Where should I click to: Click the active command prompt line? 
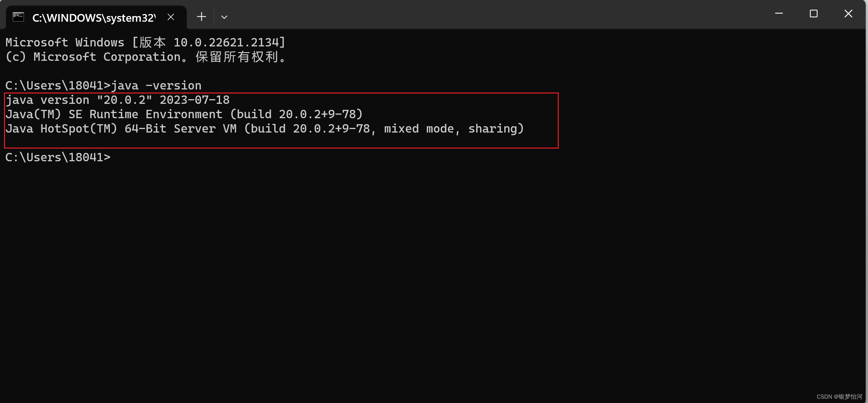[x=58, y=157]
